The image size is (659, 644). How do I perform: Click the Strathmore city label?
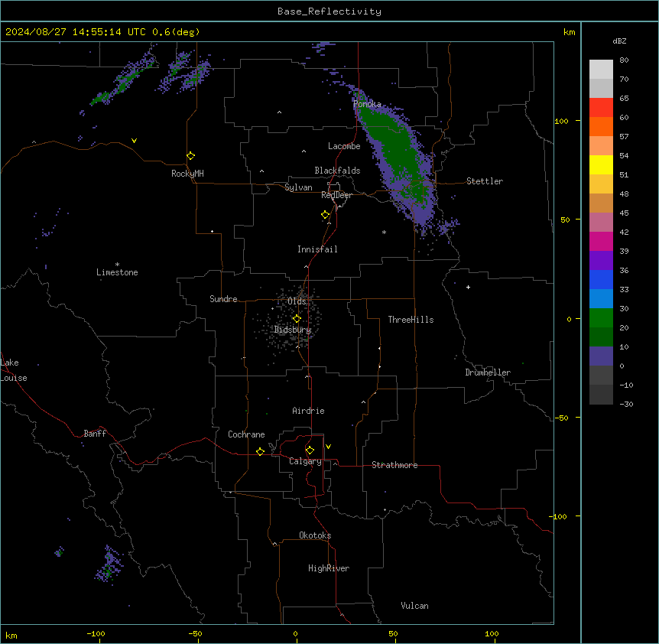pyautogui.click(x=394, y=465)
